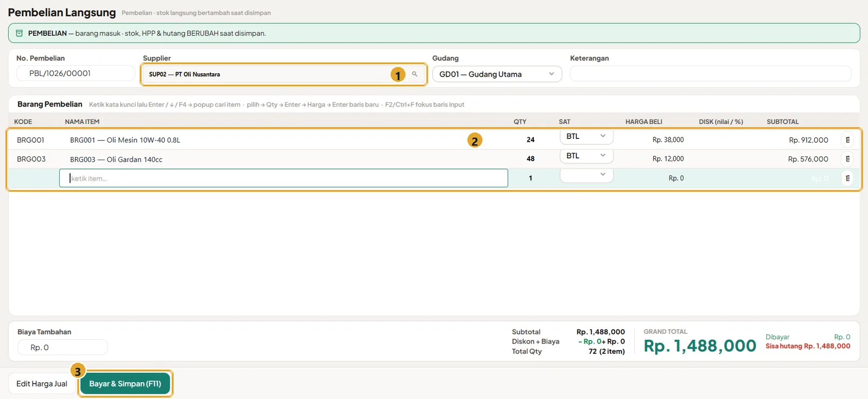
Task: Open unit dropdown for Oli Gardan row
Action: coord(586,156)
